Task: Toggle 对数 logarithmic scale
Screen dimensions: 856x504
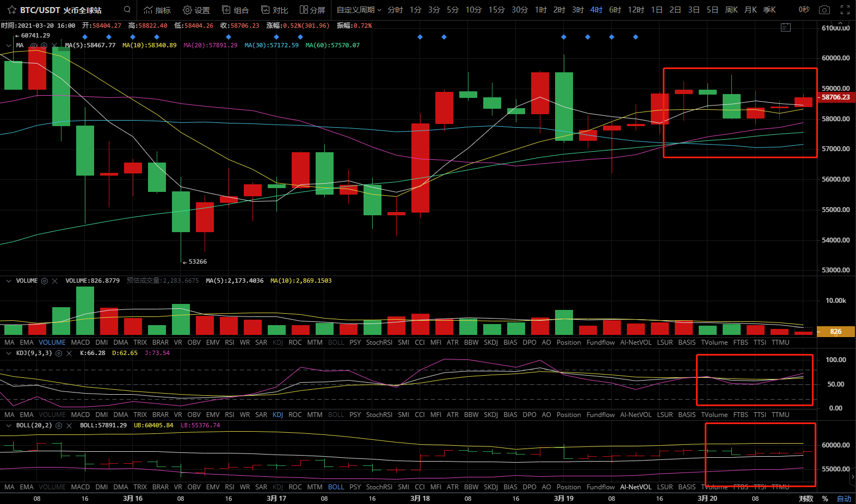Action: pos(806,499)
